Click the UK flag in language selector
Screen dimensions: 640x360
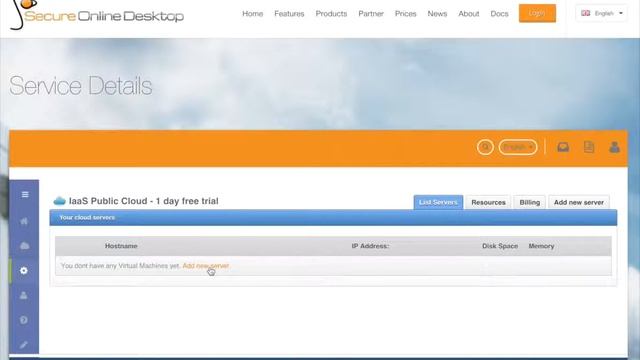coord(585,13)
